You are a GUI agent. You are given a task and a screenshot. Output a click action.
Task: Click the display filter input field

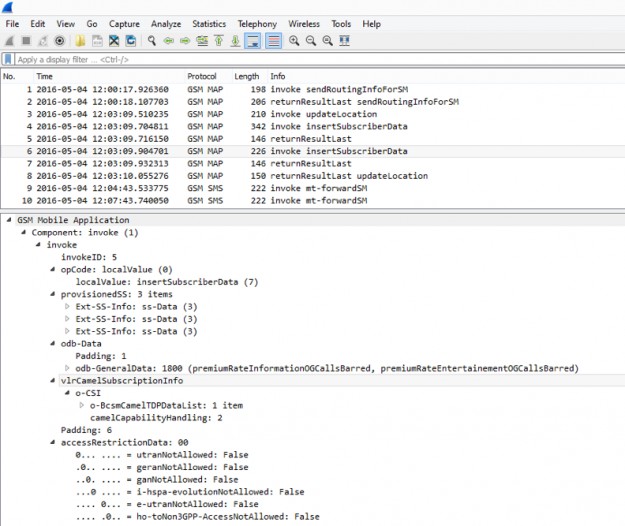(300, 59)
